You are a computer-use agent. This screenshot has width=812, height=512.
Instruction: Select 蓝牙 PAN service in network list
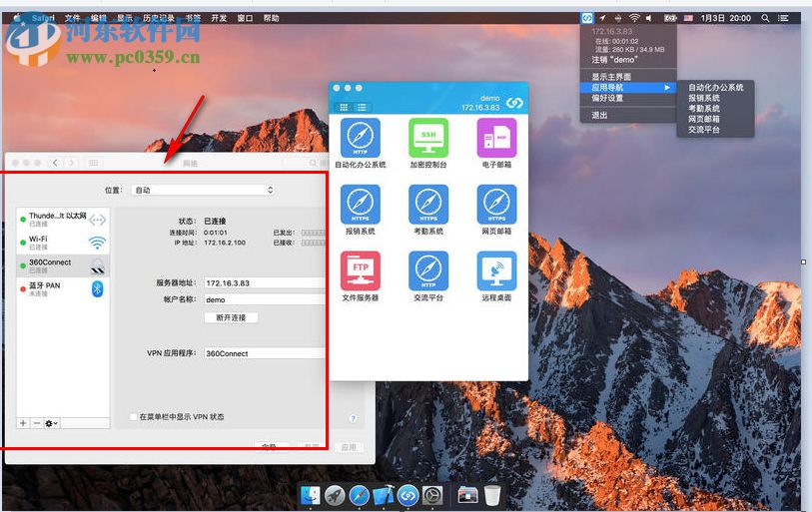[x=63, y=288]
